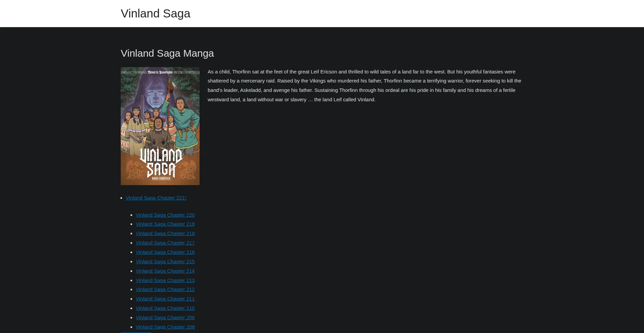Viewport: 644px width, 333px height.
Task: Click the Vinland Saga book cover image
Action: [x=160, y=126]
